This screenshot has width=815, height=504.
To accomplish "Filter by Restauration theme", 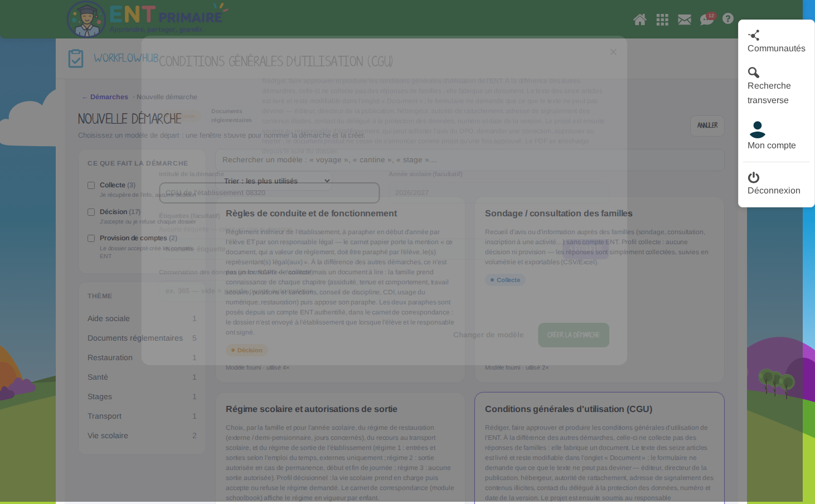I will pos(142,357).
